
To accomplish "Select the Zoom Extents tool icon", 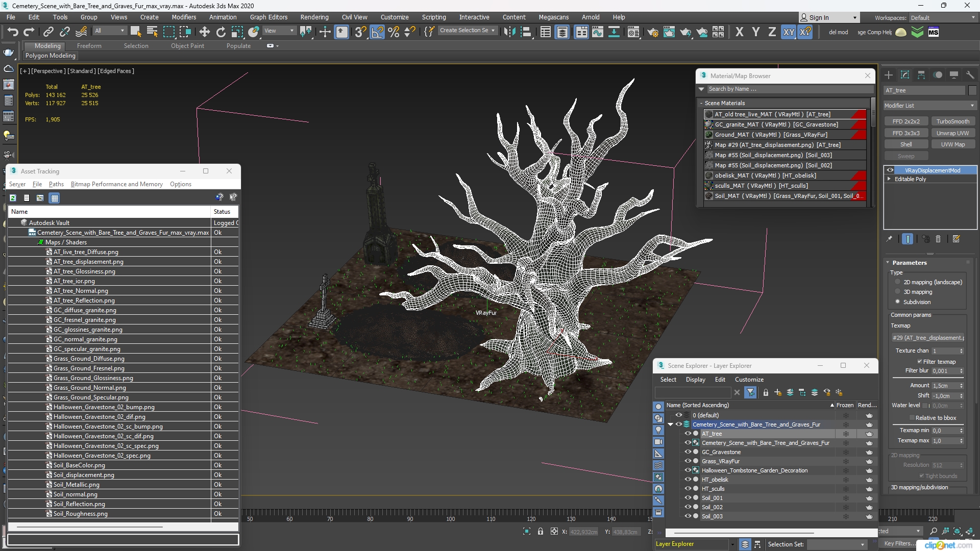I will point(956,531).
